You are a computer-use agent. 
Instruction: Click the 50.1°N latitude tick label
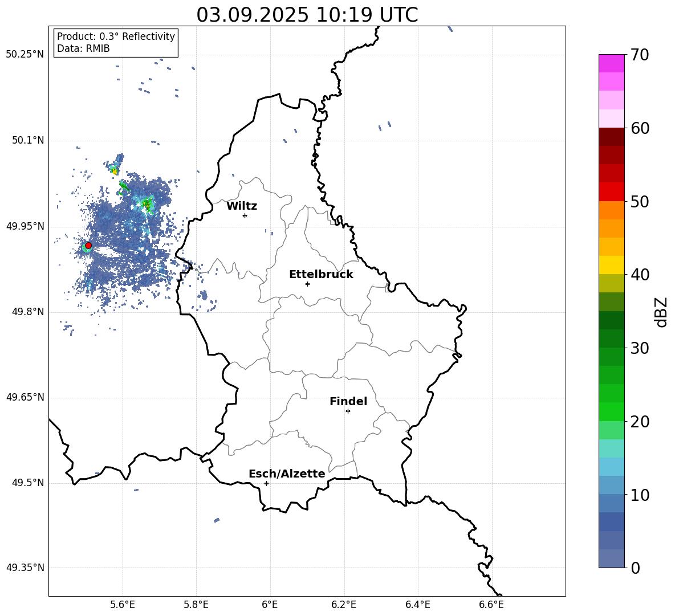click(28, 140)
